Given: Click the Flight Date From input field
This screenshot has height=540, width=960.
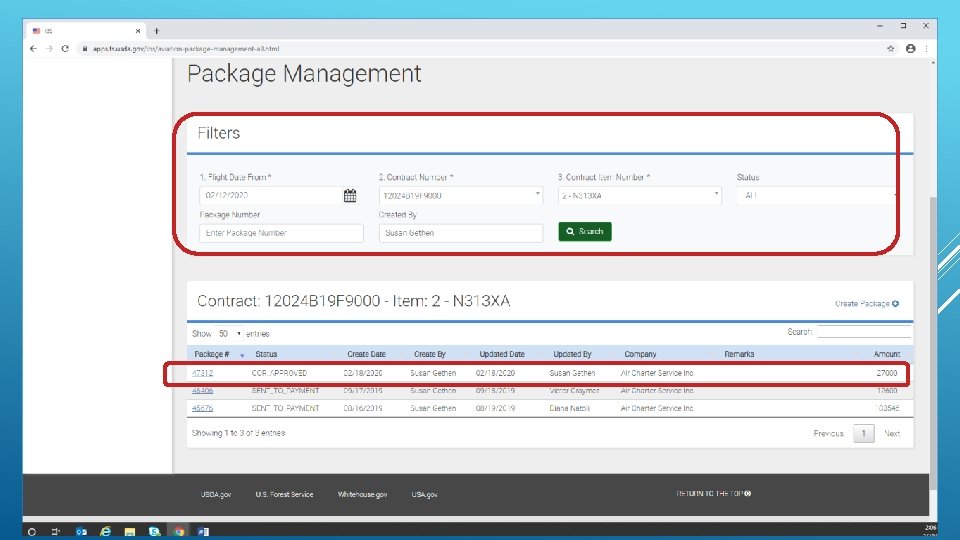Looking at the screenshot, I should pyautogui.click(x=270, y=195).
